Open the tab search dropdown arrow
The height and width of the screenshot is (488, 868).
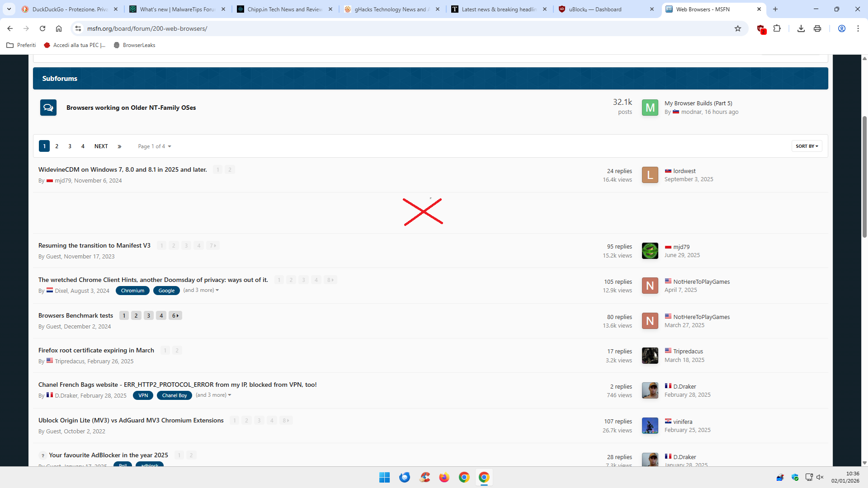pos(9,9)
